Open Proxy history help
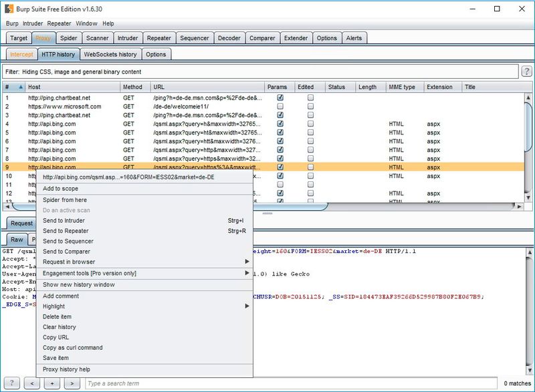Image resolution: width=535 pixels, height=392 pixels. coord(144,369)
